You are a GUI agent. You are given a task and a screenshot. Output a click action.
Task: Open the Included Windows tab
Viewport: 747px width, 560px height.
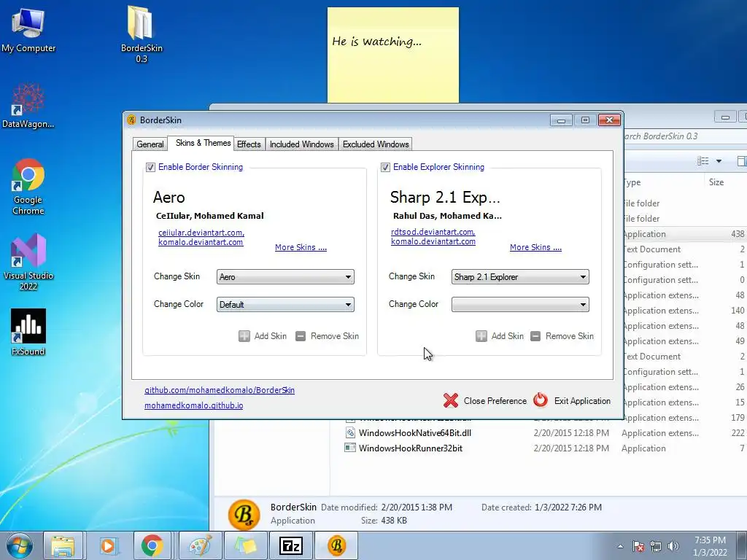[301, 144]
